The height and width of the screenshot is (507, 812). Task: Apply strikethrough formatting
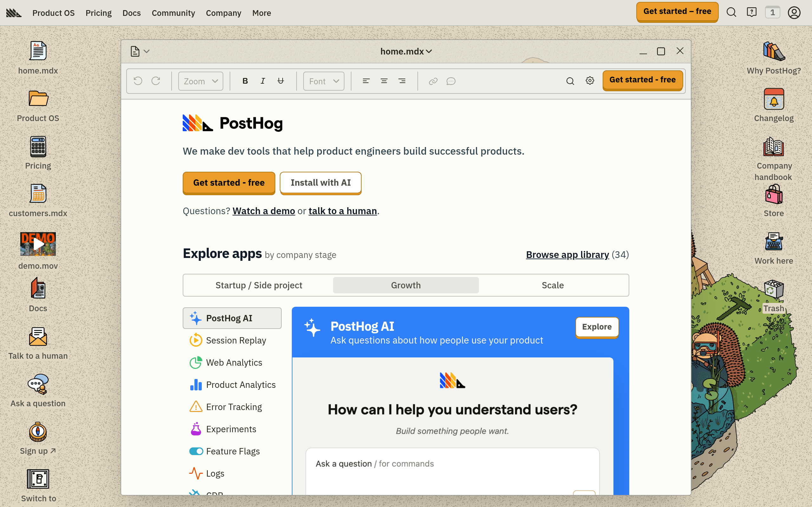[x=280, y=81]
